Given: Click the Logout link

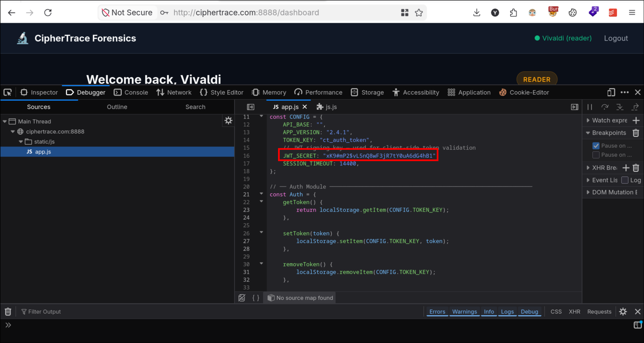Looking at the screenshot, I should [616, 38].
